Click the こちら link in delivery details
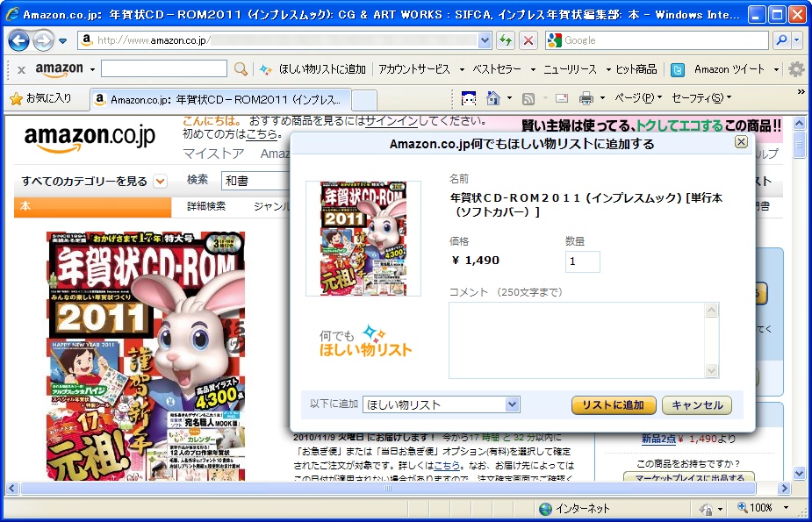 pyautogui.click(x=447, y=465)
